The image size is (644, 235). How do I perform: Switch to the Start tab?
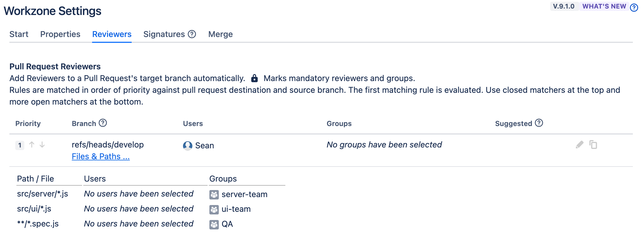(19, 34)
